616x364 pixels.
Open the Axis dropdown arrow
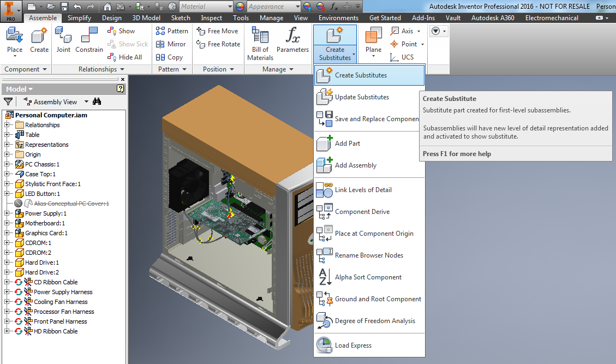tap(419, 31)
